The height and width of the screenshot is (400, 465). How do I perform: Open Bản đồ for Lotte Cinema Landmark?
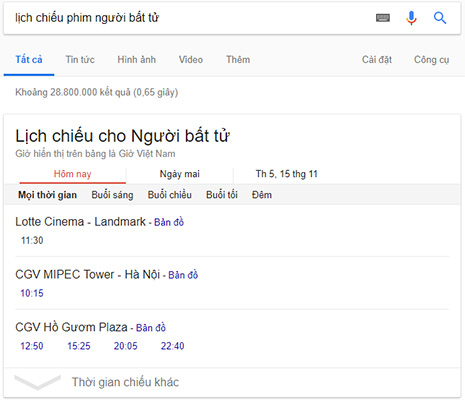pos(169,222)
